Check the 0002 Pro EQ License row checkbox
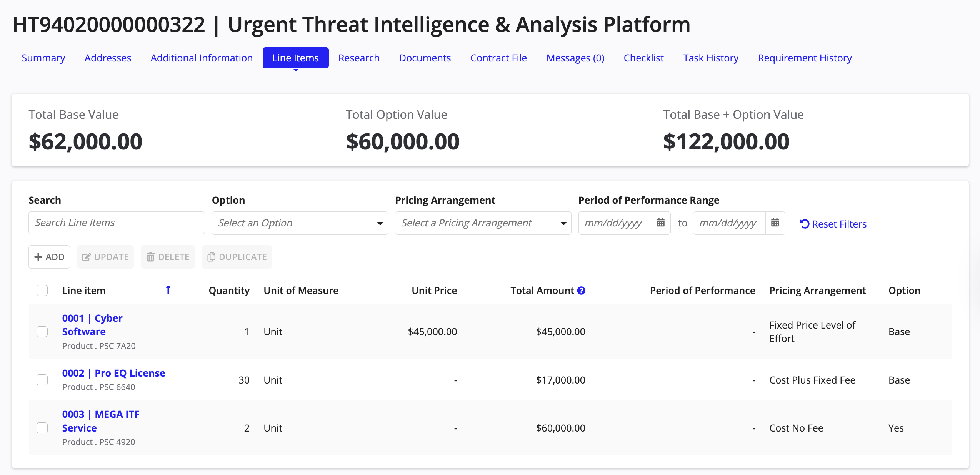This screenshot has height=475, width=980. (x=42, y=380)
